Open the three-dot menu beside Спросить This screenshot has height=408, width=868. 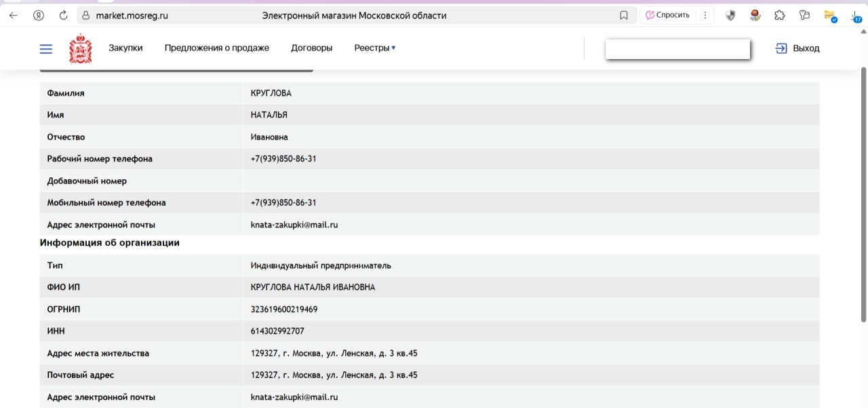click(705, 15)
